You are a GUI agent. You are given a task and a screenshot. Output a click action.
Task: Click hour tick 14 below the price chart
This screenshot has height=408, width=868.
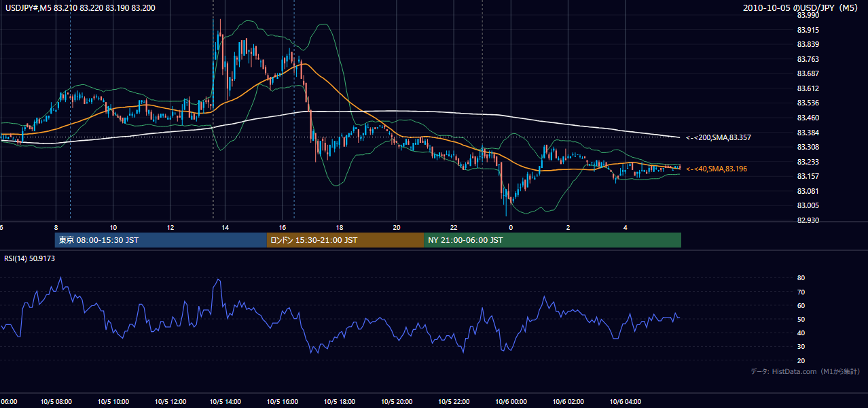225,227
